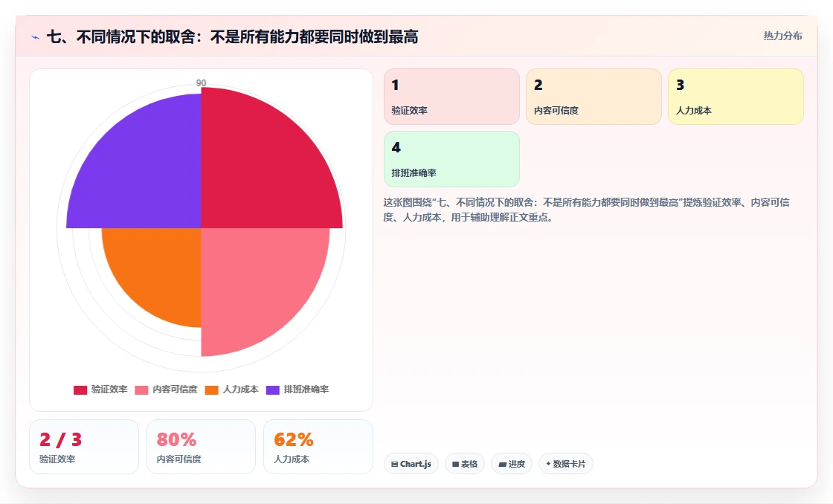Click the 表格 chip icon
Viewport: 833px width, 504px height.
(455, 464)
